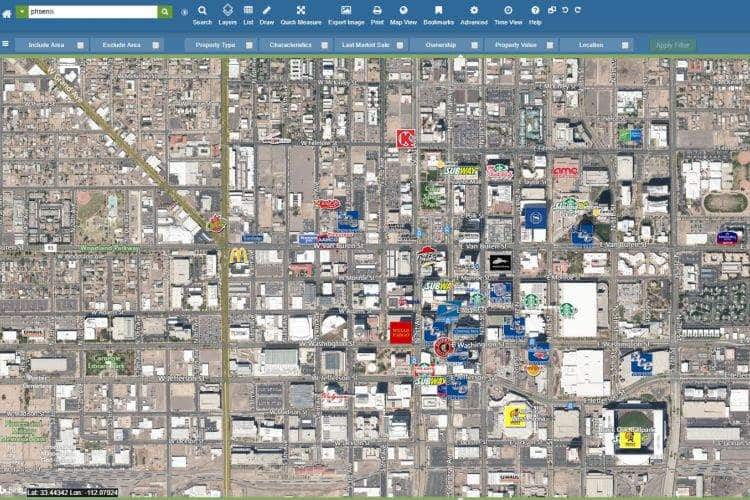
Task: Expand the Last Market Sale filter
Action: click(x=371, y=45)
